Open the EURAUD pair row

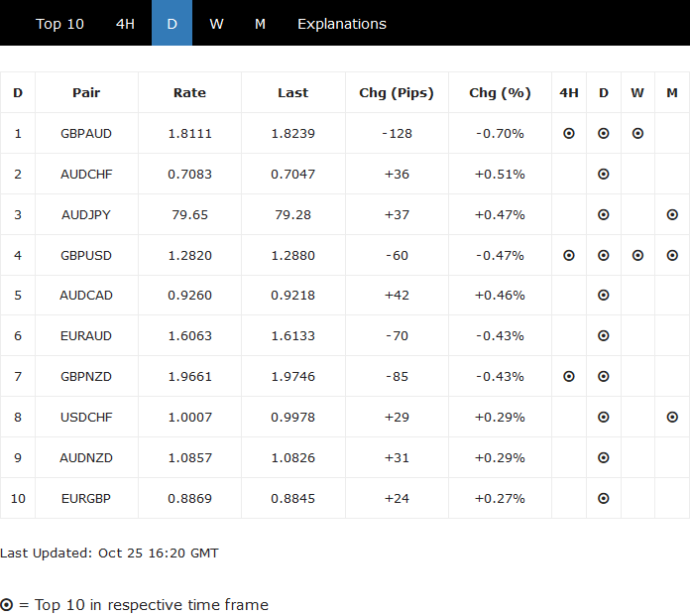[x=86, y=336]
